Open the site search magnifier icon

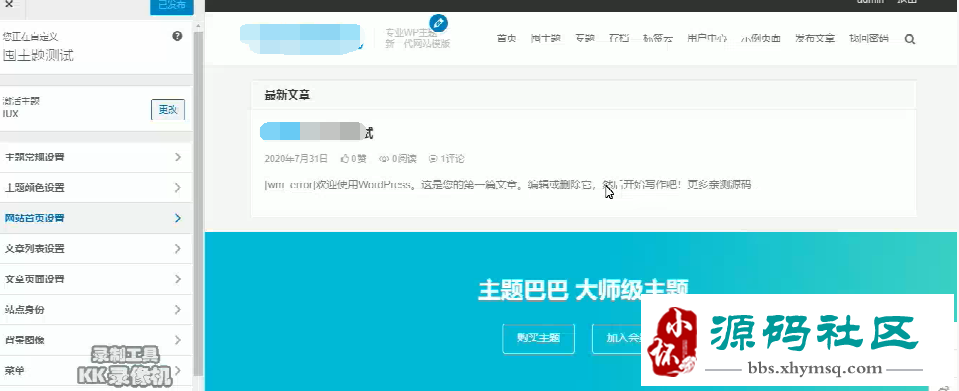(x=909, y=39)
